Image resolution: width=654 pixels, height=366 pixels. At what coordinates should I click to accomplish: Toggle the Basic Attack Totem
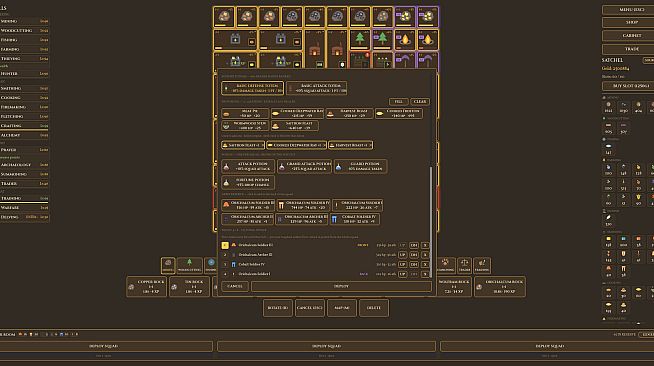click(317, 88)
